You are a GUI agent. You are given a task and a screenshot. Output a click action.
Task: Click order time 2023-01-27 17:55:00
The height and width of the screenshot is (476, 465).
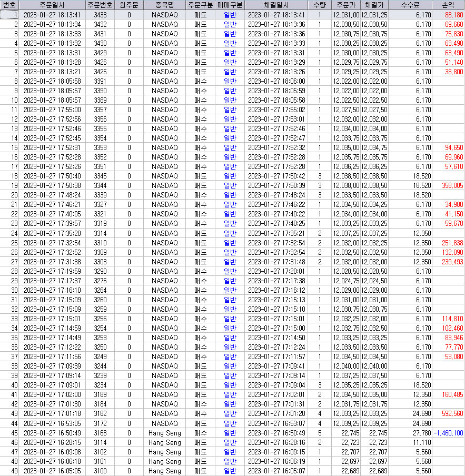(x=52, y=110)
